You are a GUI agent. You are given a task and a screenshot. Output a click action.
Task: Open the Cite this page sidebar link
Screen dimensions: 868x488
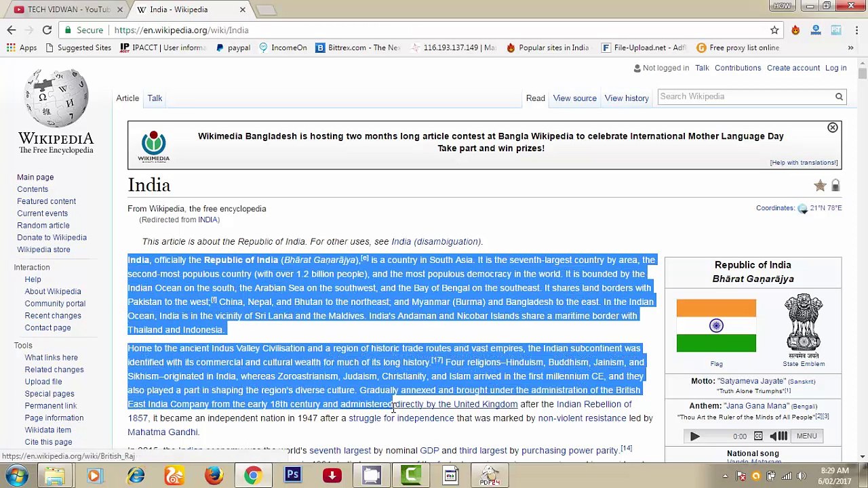click(48, 442)
